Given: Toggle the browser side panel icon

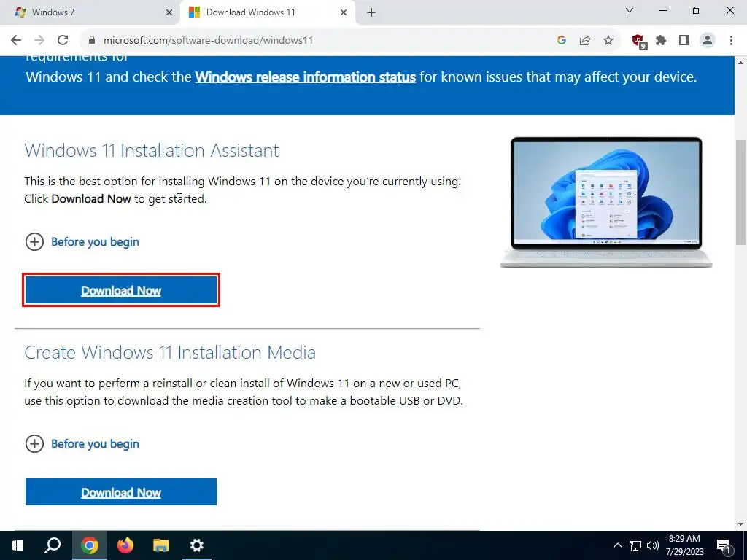Looking at the screenshot, I should point(684,40).
